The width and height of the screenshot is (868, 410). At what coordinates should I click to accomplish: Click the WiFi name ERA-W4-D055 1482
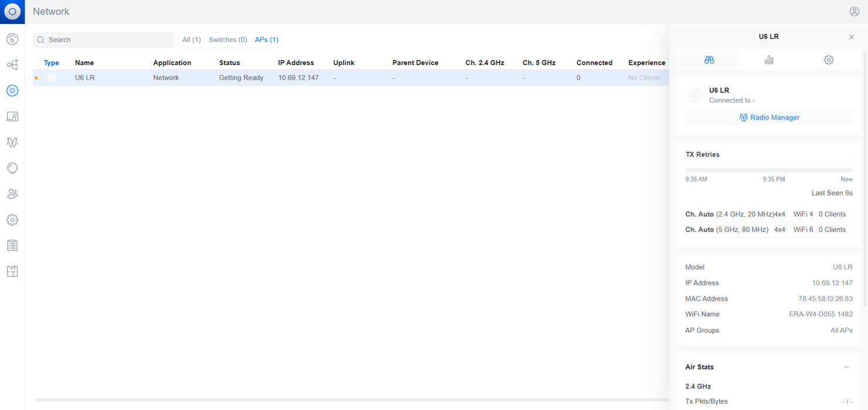821,315
